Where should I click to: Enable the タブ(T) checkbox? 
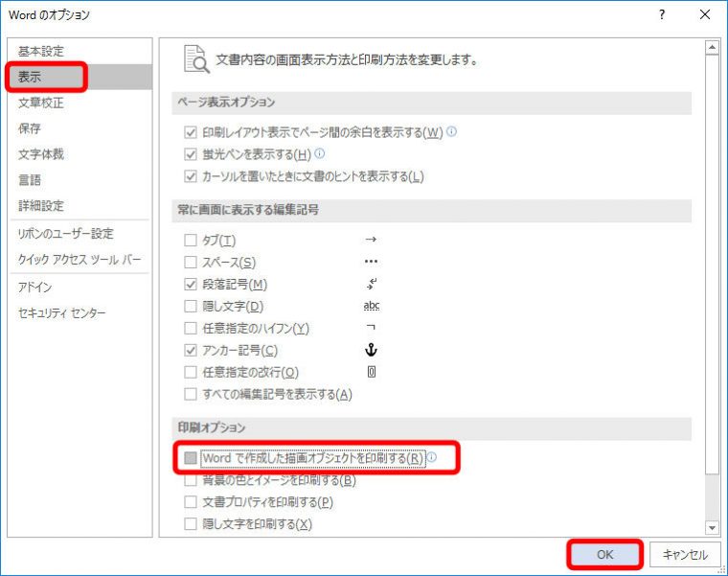[191, 241]
